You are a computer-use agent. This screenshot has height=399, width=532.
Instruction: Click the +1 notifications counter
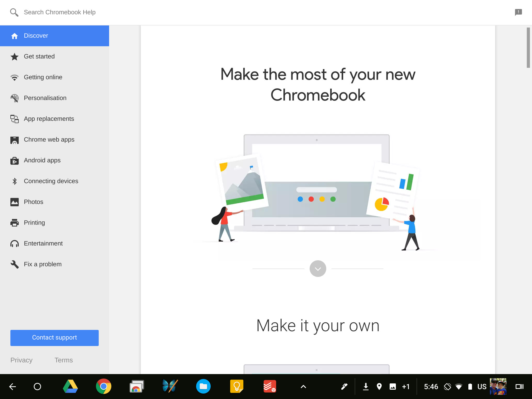[406, 387]
